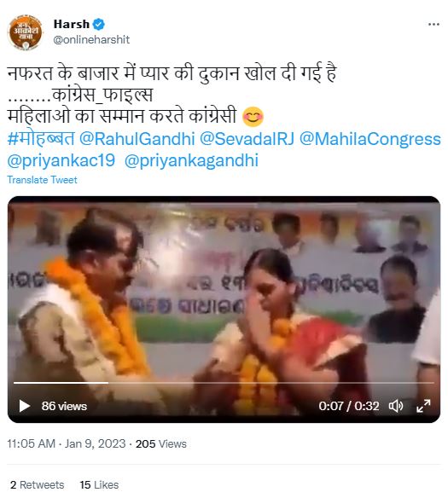Image resolution: width=448 pixels, height=498 pixels.
Task: Open the @priyankagandhi mention
Action: [x=191, y=160]
